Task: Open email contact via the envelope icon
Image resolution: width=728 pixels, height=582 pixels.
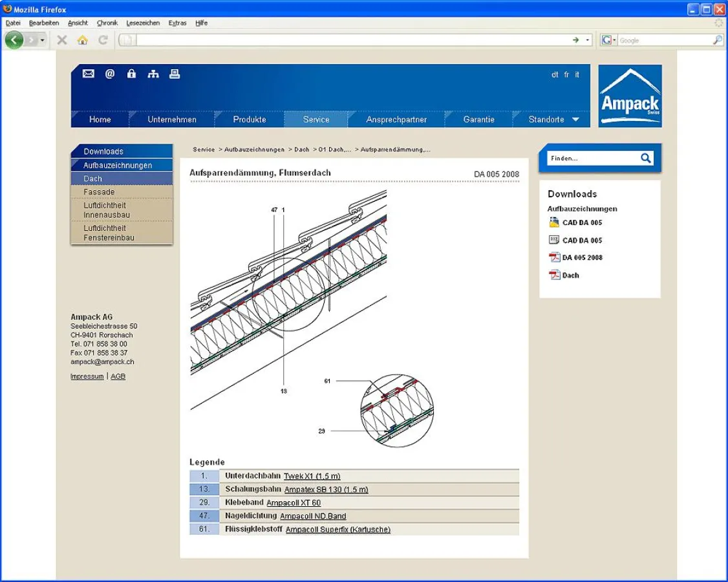Action: 88,74
